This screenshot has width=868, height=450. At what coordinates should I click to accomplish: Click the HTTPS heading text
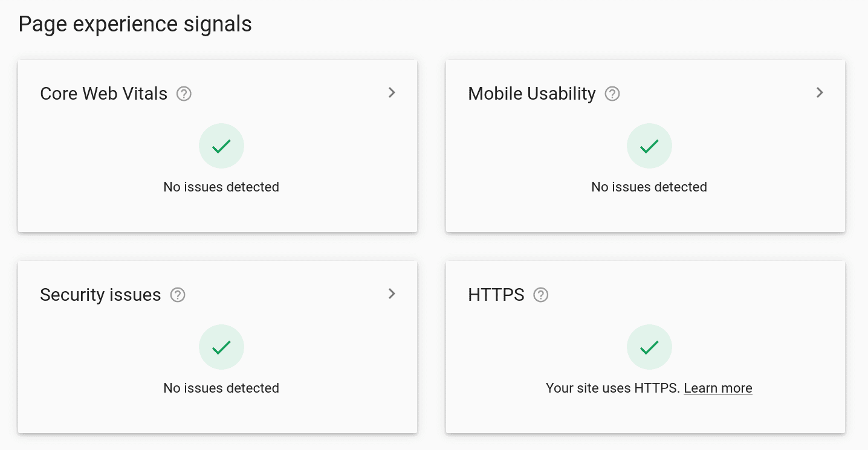[x=496, y=294]
